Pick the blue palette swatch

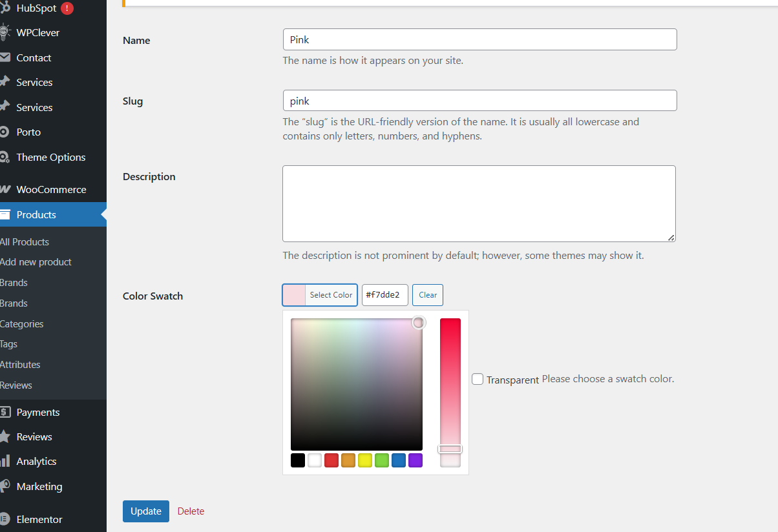(399, 460)
